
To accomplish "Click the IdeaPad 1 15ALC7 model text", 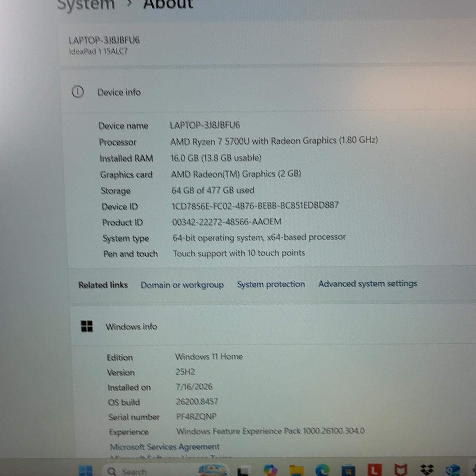I will (x=98, y=51).
